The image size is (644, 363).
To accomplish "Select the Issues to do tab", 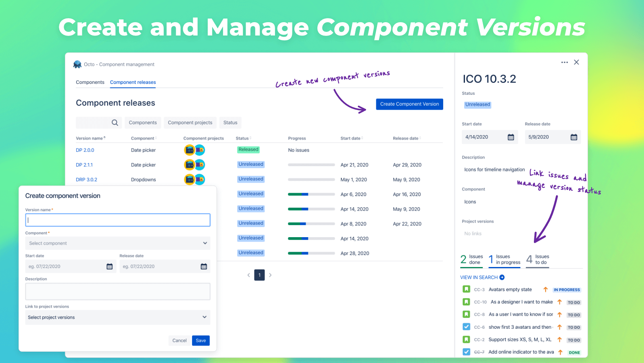I will click(x=538, y=259).
